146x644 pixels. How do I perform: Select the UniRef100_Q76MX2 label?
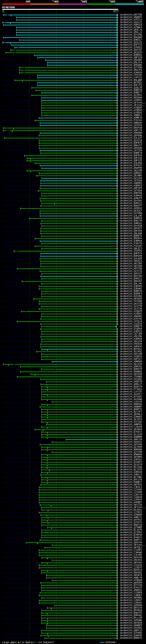(x=131, y=48)
